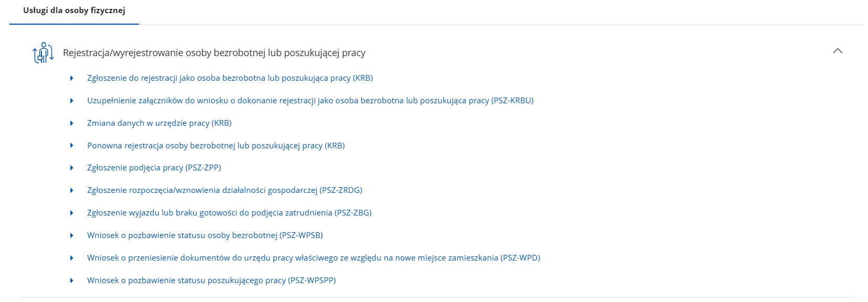Click the arrow bullet beside Ponowna rejestracja
868x302 pixels.
[x=72, y=146]
